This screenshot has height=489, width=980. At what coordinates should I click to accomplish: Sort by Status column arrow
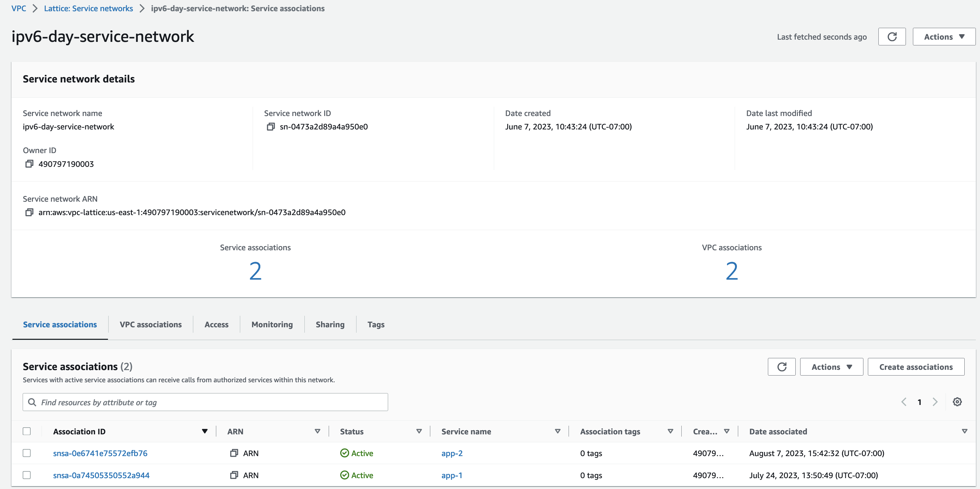[419, 431]
